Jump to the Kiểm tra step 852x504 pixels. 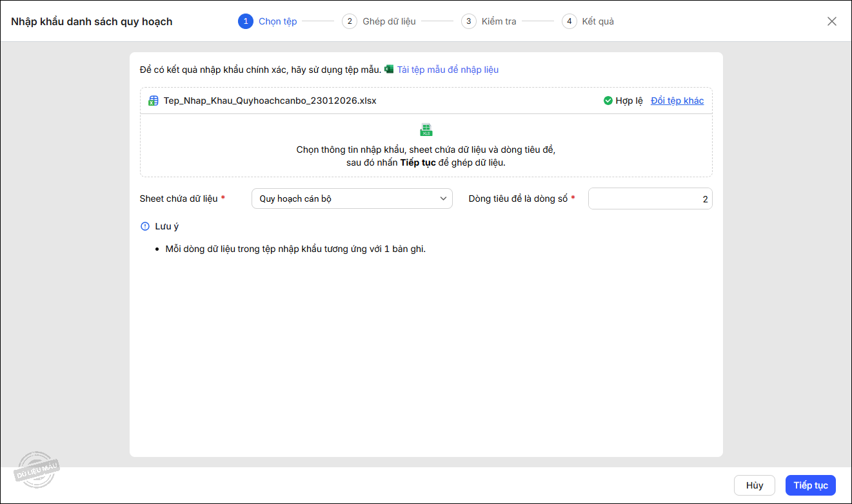(499, 21)
